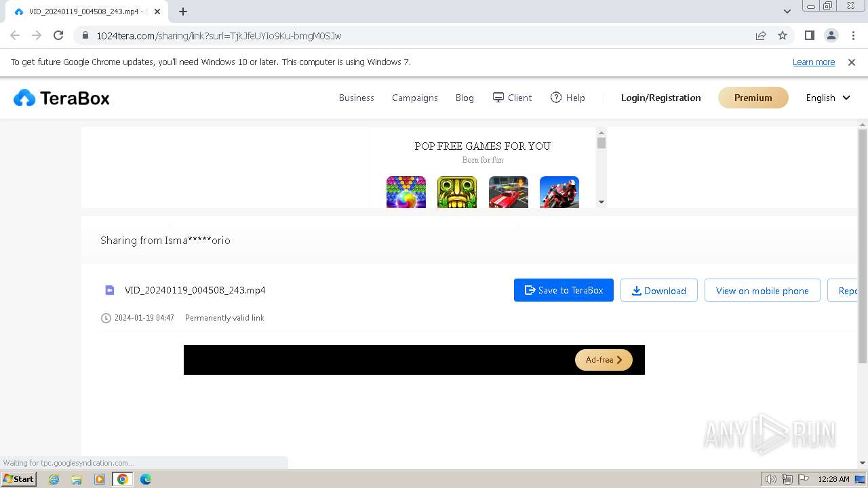
Task: Click Login/Registration
Action: tap(661, 98)
